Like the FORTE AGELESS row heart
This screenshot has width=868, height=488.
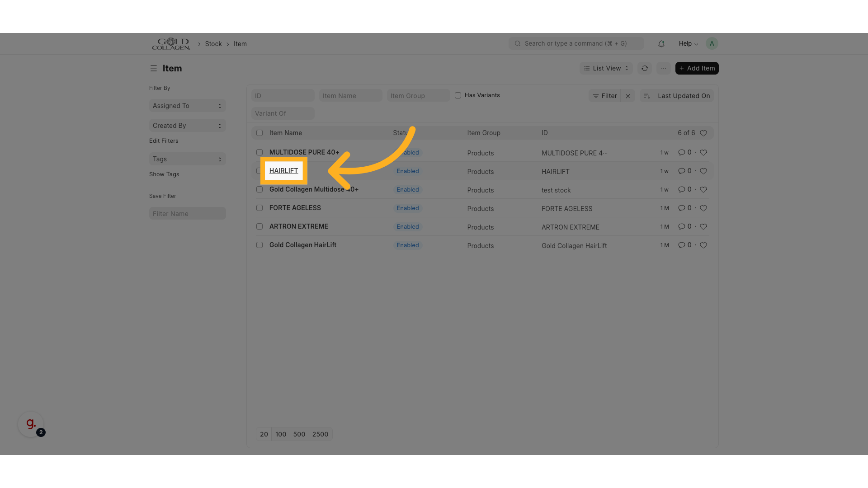[x=703, y=208]
